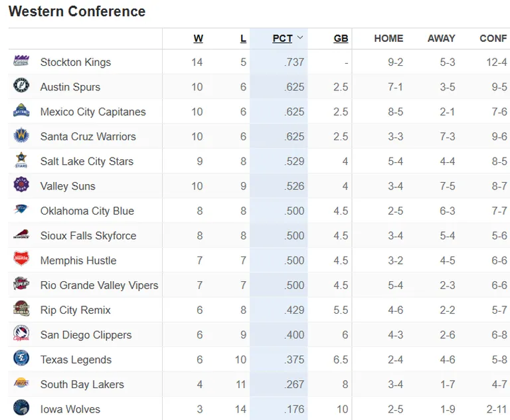The width and height of the screenshot is (510, 420).
Task: Click the PCT column header label
Action: click(x=283, y=39)
